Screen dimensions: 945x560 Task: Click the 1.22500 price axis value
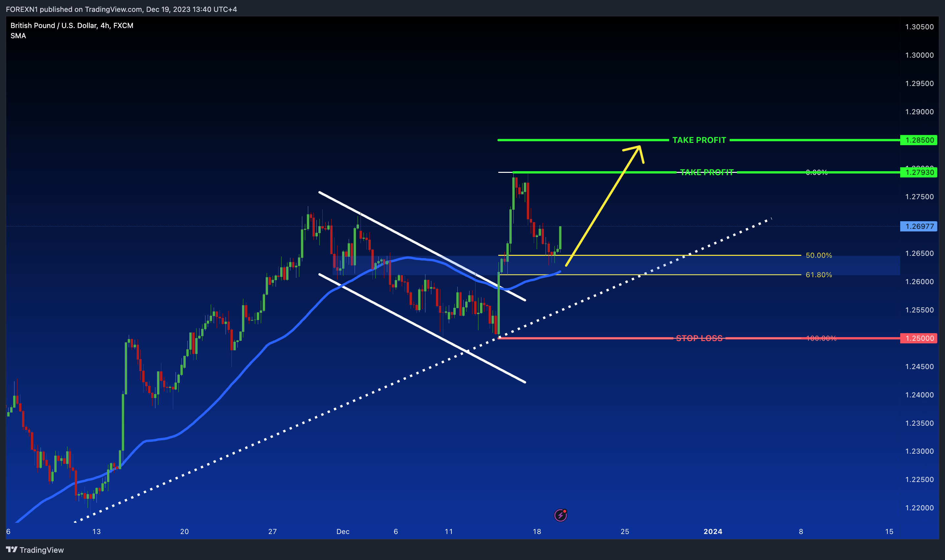click(919, 479)
